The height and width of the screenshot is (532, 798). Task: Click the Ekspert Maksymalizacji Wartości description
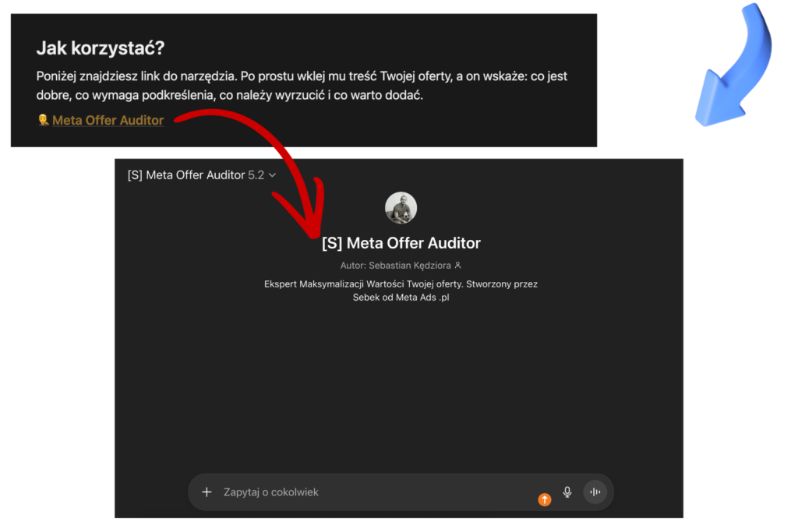401,291
